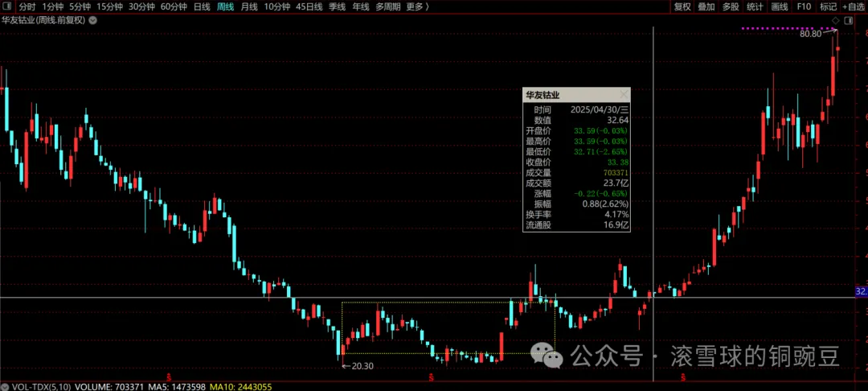
Task: Select the 30分钟 period
Action: point(141,6)
